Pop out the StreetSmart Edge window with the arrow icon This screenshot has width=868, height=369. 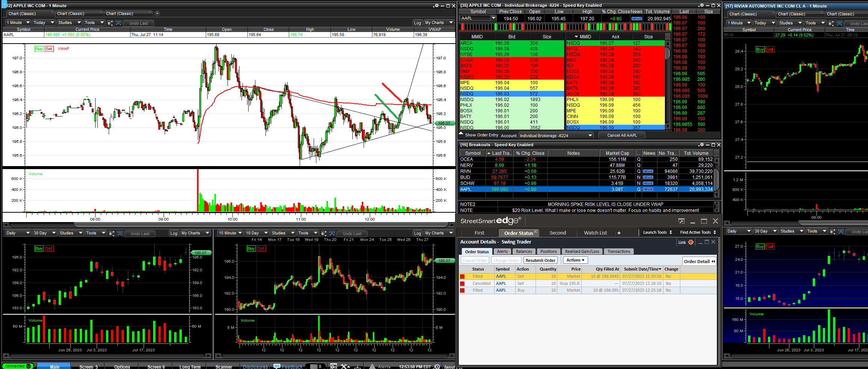(x=681, y=221)
